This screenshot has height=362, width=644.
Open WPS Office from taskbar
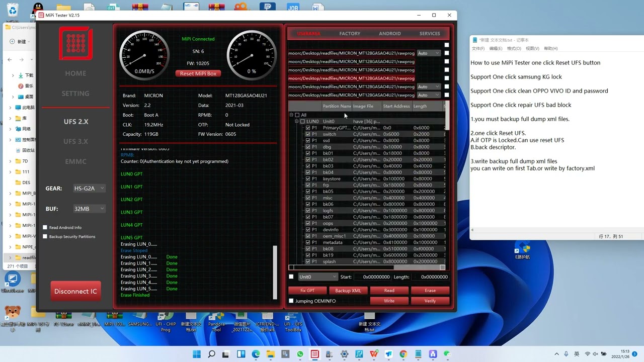(374, 354)
